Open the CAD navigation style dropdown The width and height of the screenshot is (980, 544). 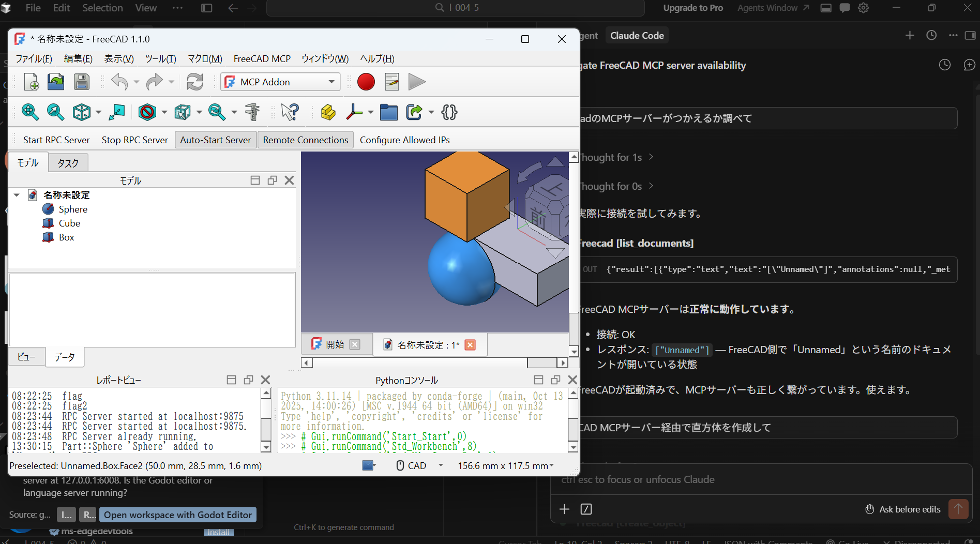pyautogui.click(x=441, y=465)
